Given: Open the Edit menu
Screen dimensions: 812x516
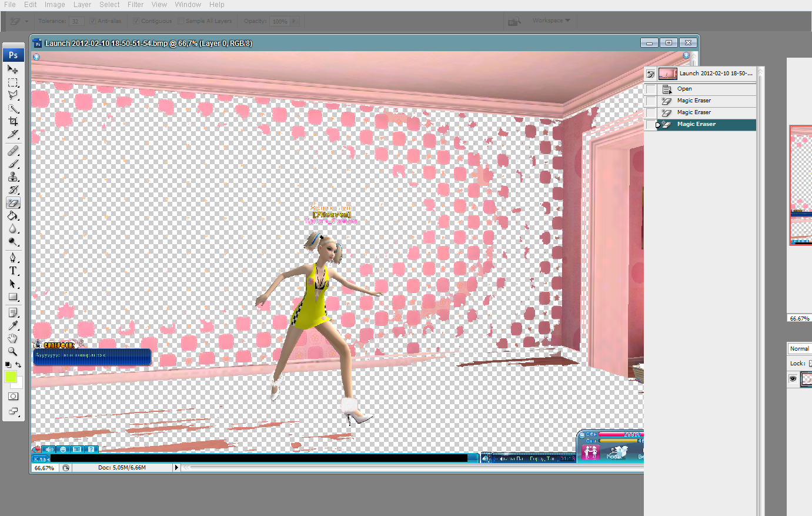Looking at the screenshot, I should (31, 5).
